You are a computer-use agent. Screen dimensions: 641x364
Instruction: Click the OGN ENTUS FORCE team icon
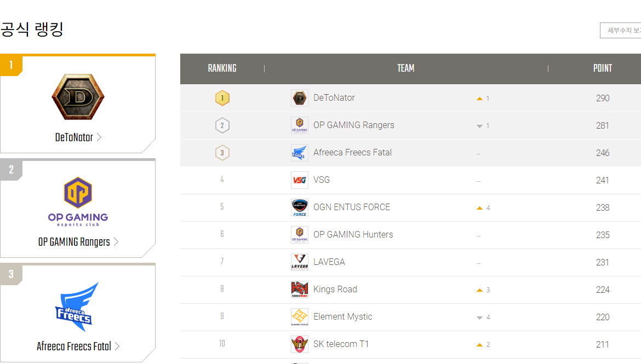(300, 207)
